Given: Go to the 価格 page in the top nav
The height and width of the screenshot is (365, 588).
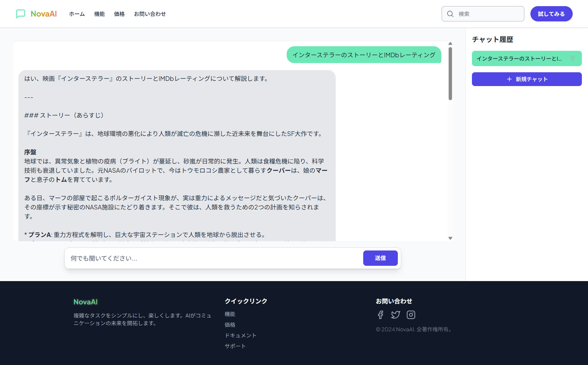Looking at the screenshot, I should (x=119, y=14).
